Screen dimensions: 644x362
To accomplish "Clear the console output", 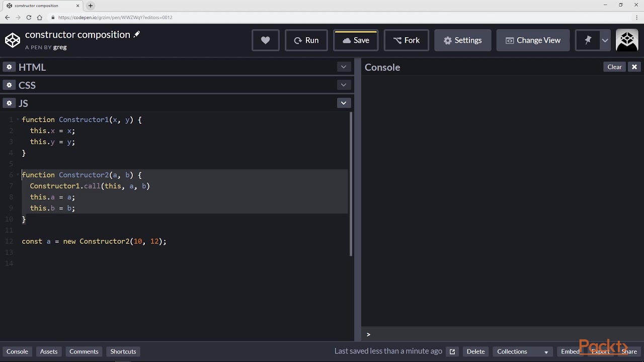I will click(614, 67).
